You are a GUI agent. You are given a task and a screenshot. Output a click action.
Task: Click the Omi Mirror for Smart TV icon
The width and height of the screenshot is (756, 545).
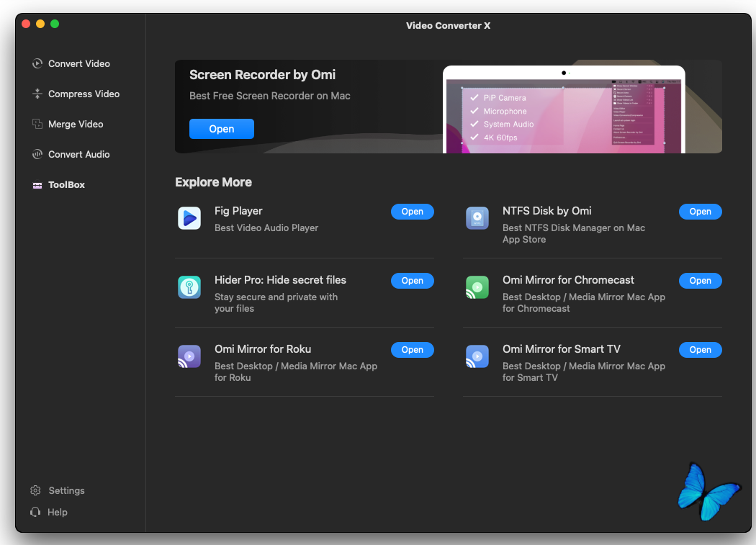477,356
